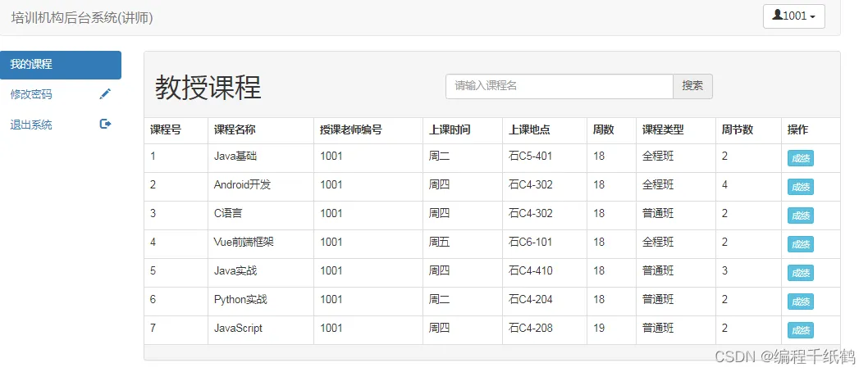
Task: Click 成绩 button for JavaScript row
Action: 801,330
